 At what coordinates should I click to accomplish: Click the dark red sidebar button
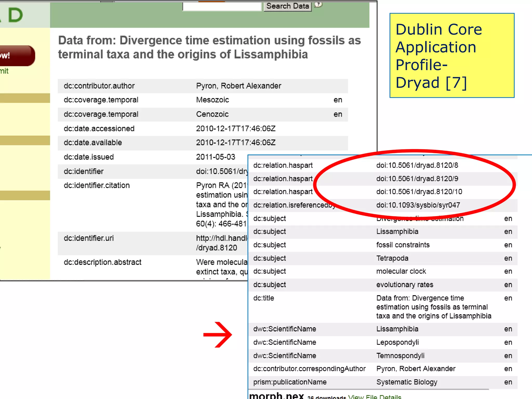17,56
